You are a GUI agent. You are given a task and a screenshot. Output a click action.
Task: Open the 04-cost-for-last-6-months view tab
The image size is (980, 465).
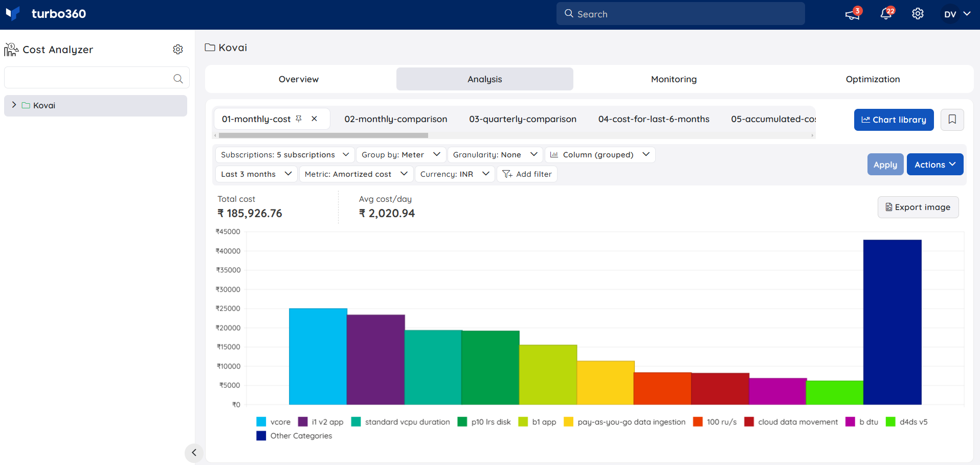point(654,119)
